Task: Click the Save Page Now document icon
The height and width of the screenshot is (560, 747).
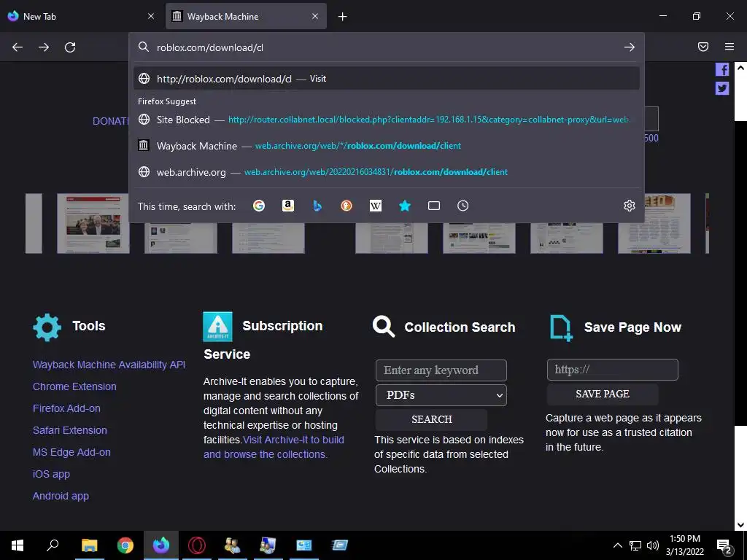Action: (x=561, y=328)
